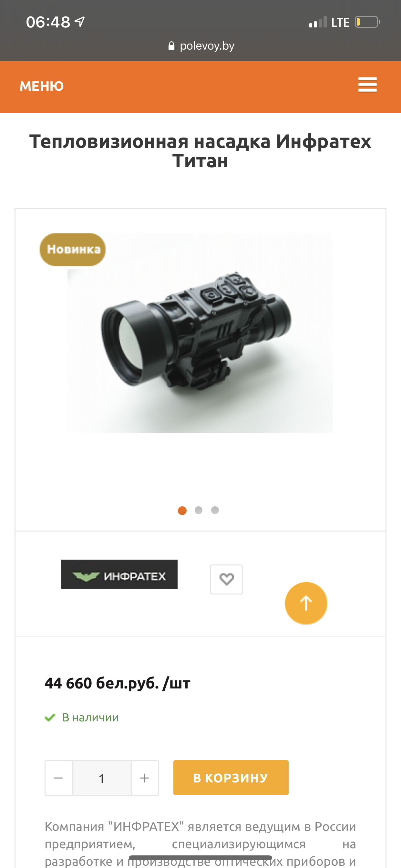The height and width of the screenshot is (868, 401).
Task: Tap the scroll-to-top arrow button
Action: (306, 603)
